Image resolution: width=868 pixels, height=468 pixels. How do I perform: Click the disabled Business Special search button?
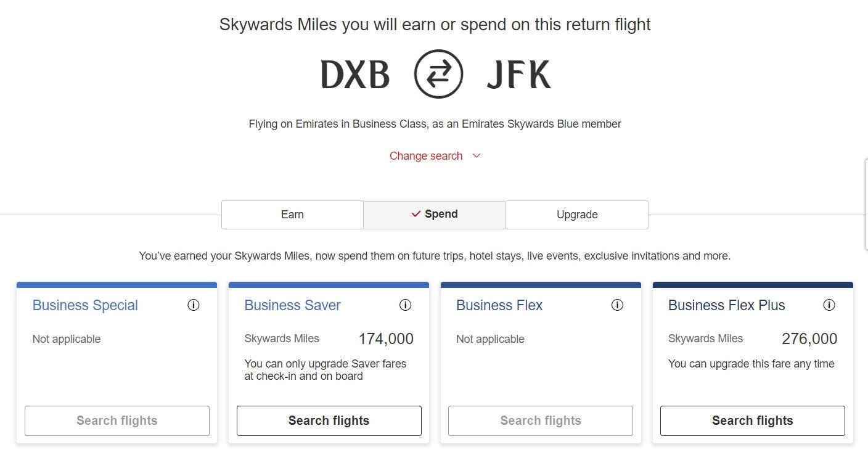pos(117,421)
